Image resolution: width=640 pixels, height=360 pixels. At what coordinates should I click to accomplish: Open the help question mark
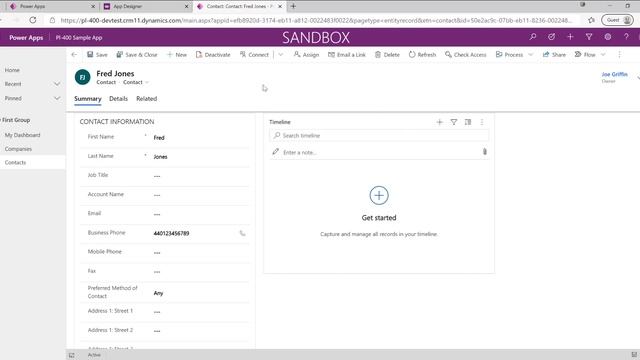tap(626, 37)
